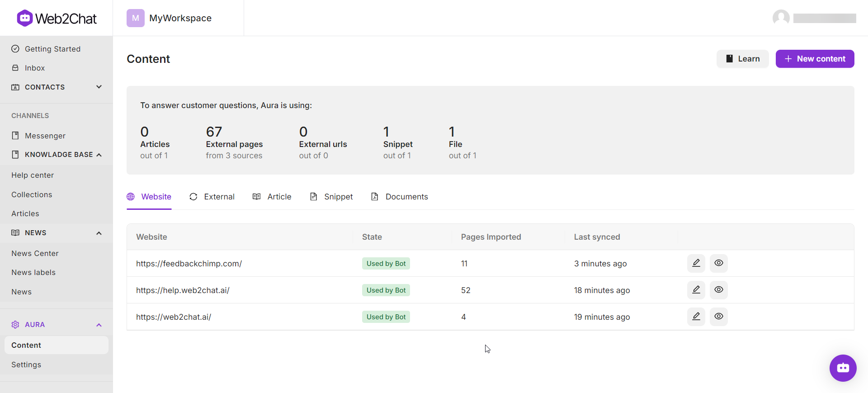Switch to the Documents tab
The image size is (868, 393).
click(x=400, y=197)
